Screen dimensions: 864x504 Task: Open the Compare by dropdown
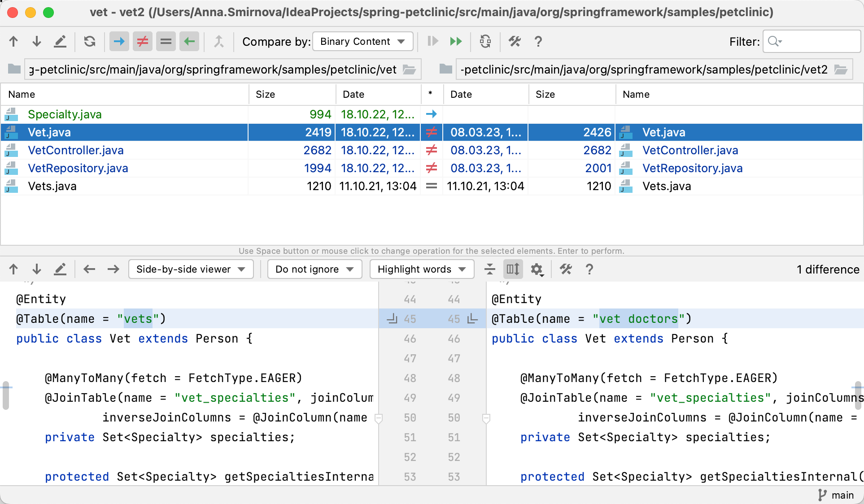(x=362, y=41)
